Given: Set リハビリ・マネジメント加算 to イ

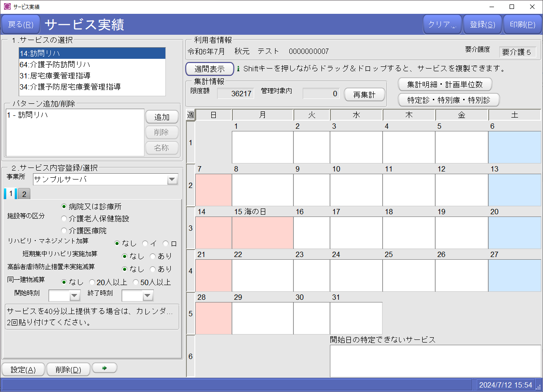Looking at the screenshot, I should click(x=145, y=244).
